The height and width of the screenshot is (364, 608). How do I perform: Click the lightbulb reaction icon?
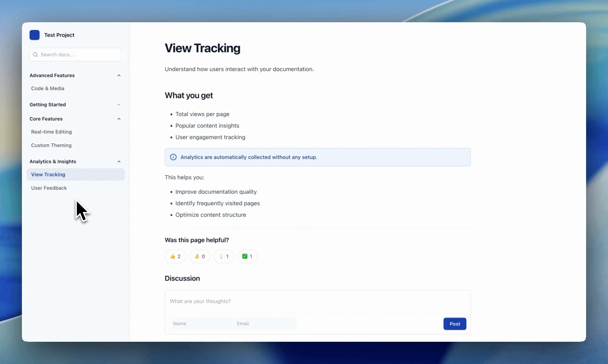pyautogui.click(x=221, y=256)
